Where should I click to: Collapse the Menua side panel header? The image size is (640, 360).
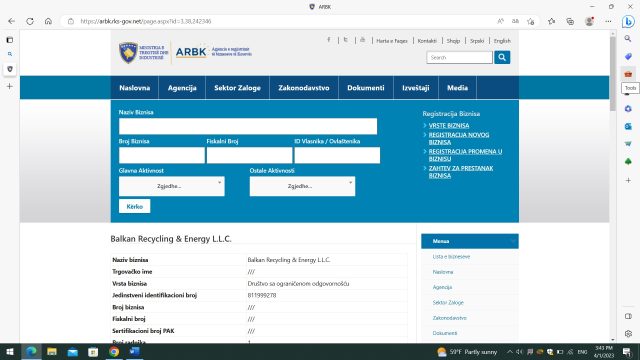pos(470,241)
